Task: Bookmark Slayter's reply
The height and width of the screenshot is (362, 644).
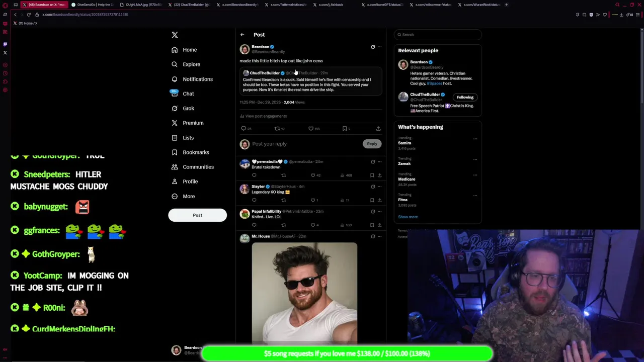Action: click(x=372, y=200)
